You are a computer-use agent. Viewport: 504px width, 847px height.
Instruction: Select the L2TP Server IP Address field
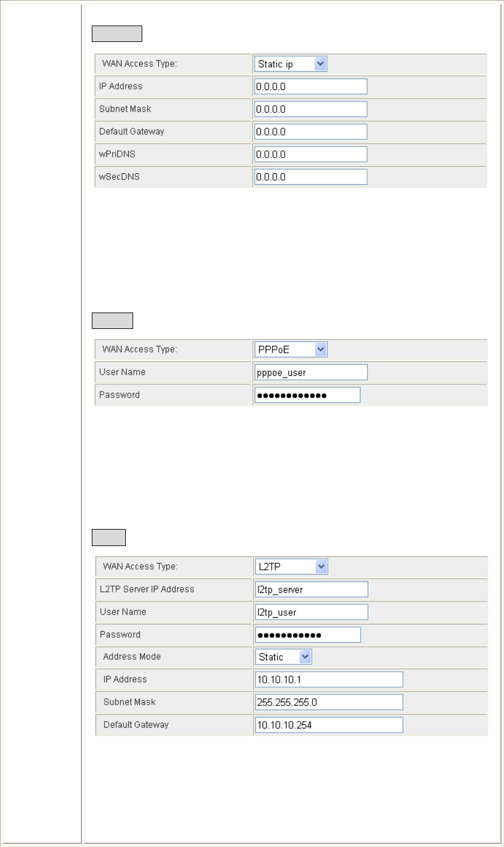click(x=311, y=589)
